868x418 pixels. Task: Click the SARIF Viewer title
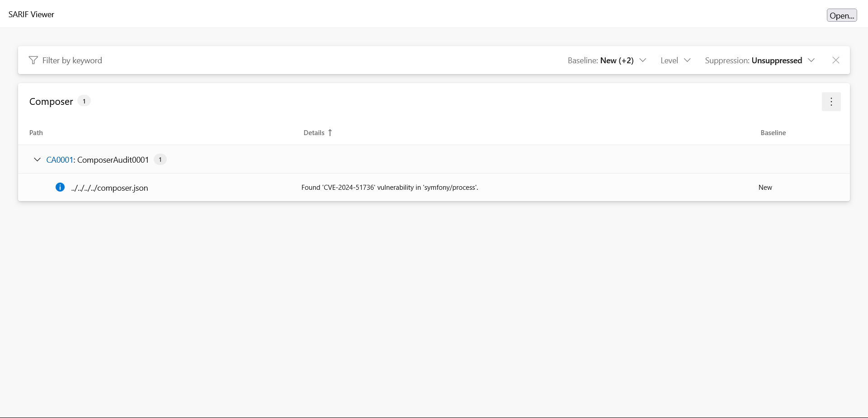click(x=31, y=14)
